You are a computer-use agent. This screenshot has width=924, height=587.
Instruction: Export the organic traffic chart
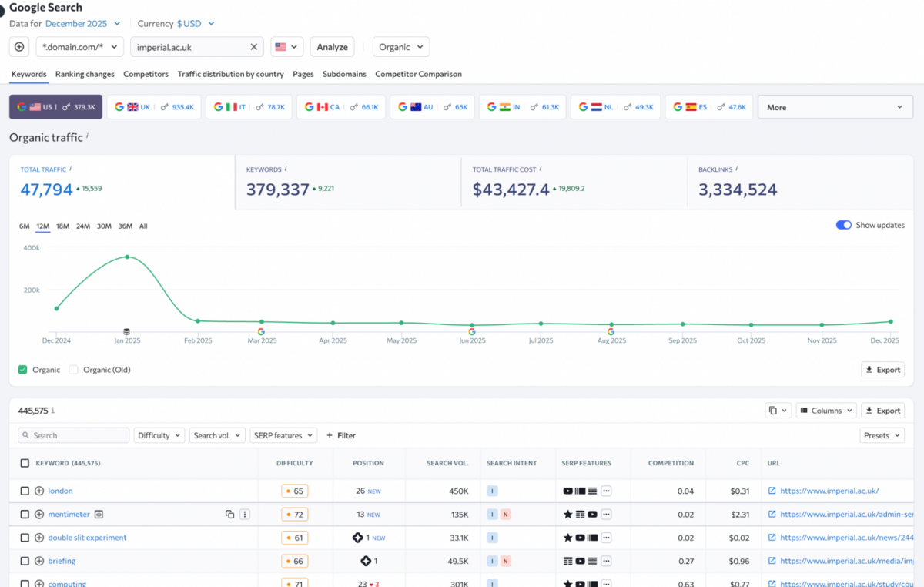coord(882,370)
